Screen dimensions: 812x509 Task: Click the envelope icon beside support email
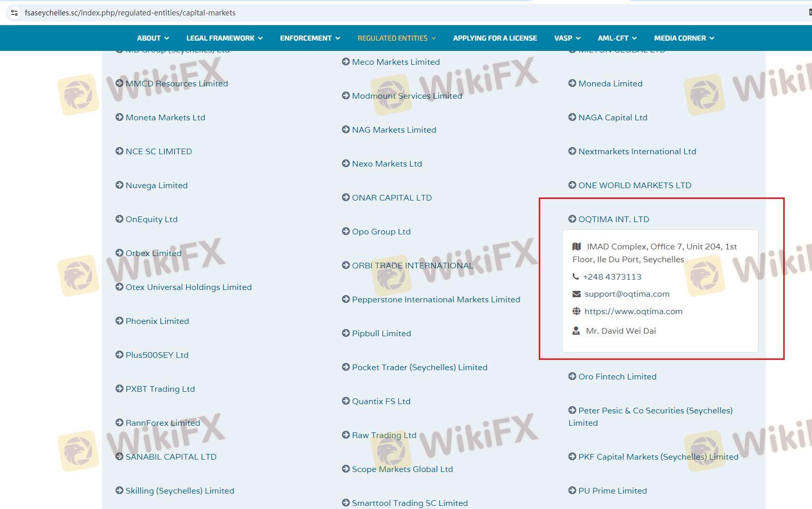pyautogui.click(x=576, y=294)
